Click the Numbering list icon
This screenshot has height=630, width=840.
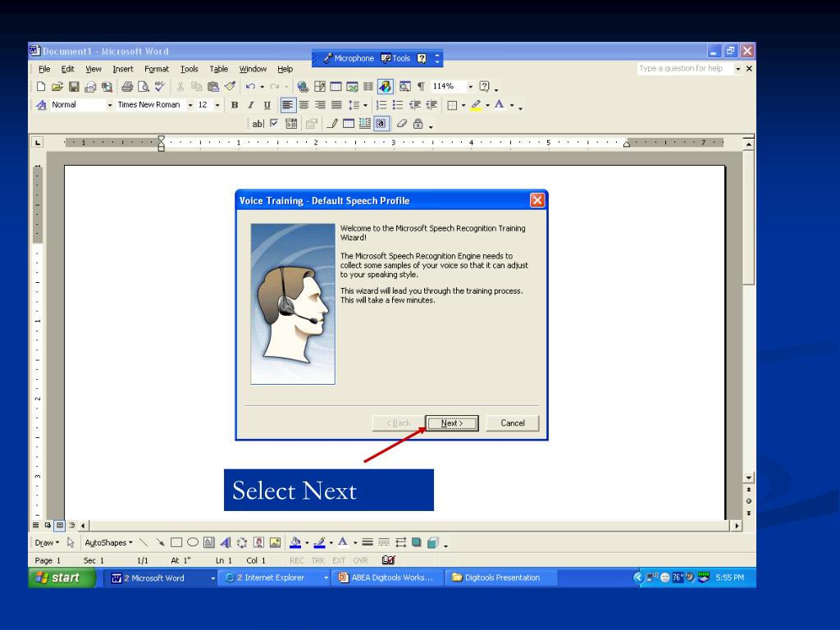(x=381, y=105)
